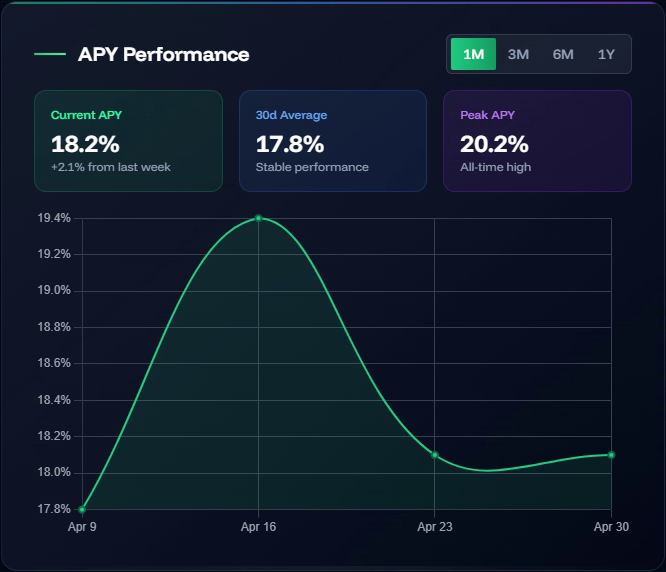The width and height of the screenshot is (666, 572).
Task: Click the 17.8% y-axis label
Action: coord(54,509)
